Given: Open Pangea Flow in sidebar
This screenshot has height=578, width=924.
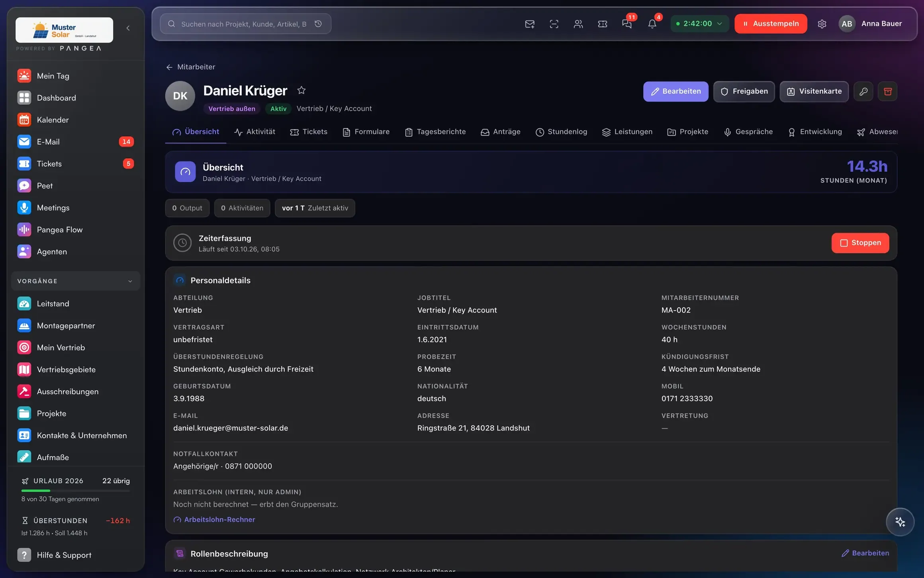Looking at the screenshot, I should 76,230.
